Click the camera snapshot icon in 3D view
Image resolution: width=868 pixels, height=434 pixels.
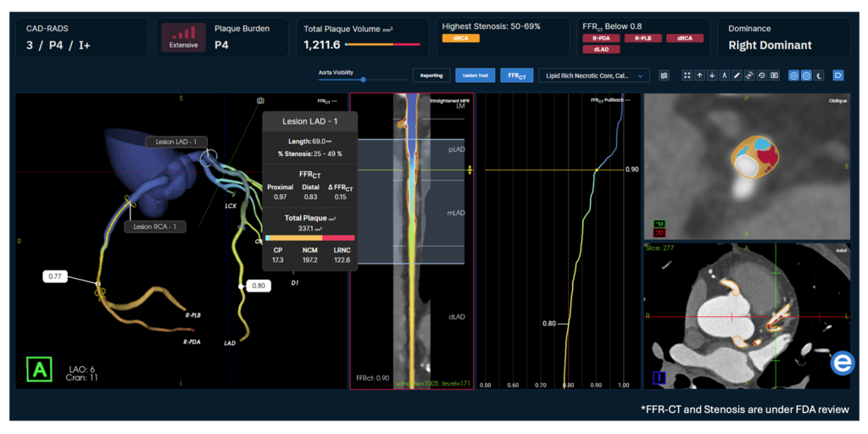(260, 101)
